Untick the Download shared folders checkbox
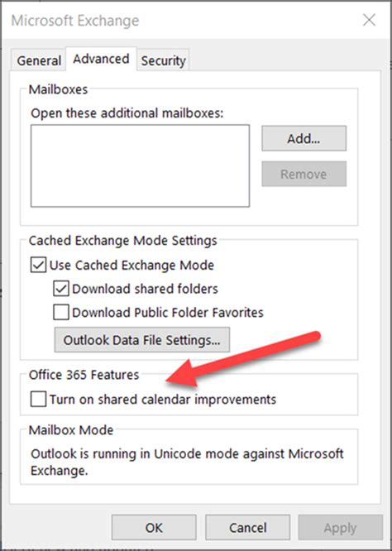Image resolution: width=392 pixels, height=551 pixels. pyautogui.click(x=61, y=289)
